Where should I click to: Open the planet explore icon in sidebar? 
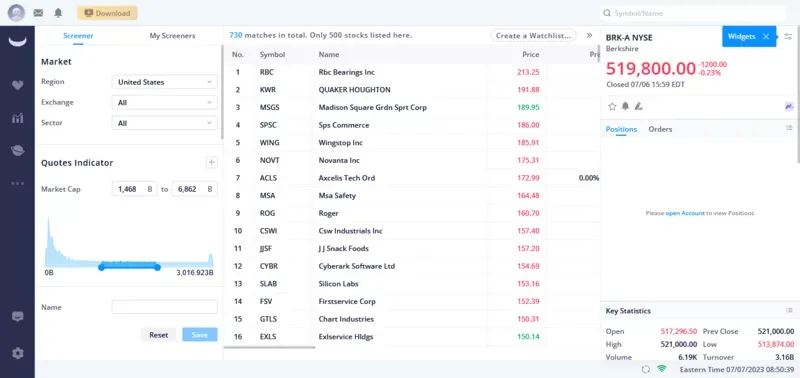17,150
